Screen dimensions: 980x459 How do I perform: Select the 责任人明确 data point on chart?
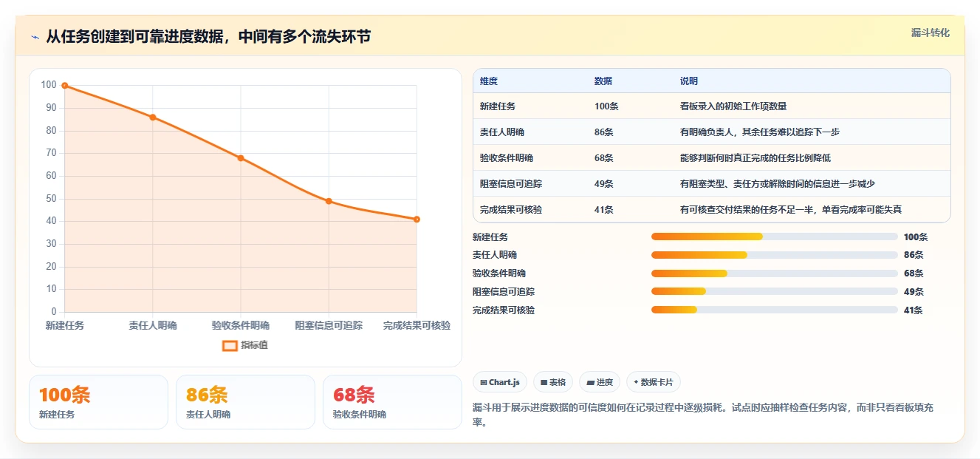(153, 117)
